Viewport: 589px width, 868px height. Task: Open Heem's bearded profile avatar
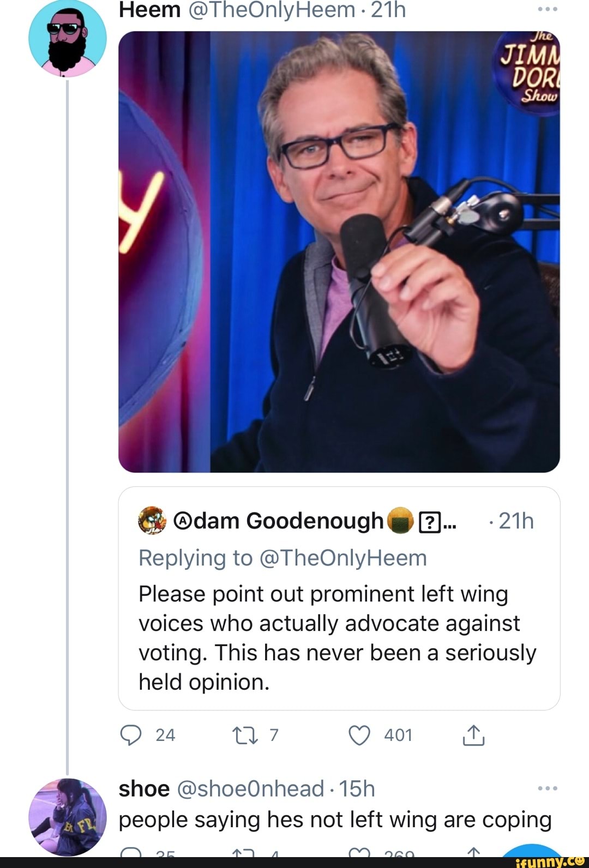[x=68, y=37]
